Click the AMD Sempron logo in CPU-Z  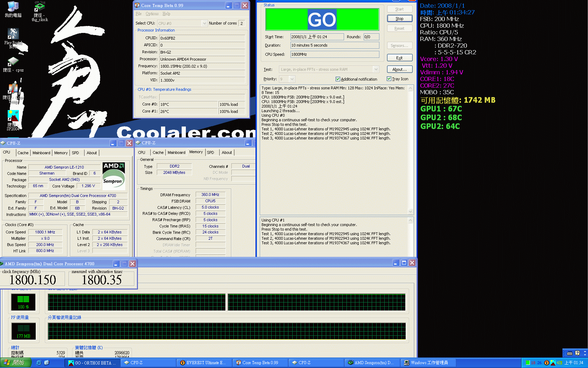[x=114, y=176]
